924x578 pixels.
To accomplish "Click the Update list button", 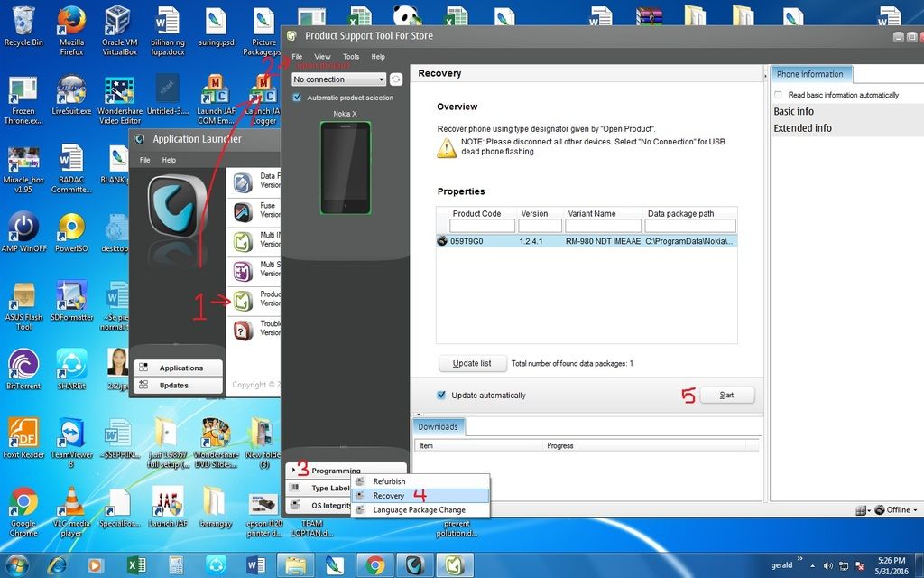I will 472,363.
